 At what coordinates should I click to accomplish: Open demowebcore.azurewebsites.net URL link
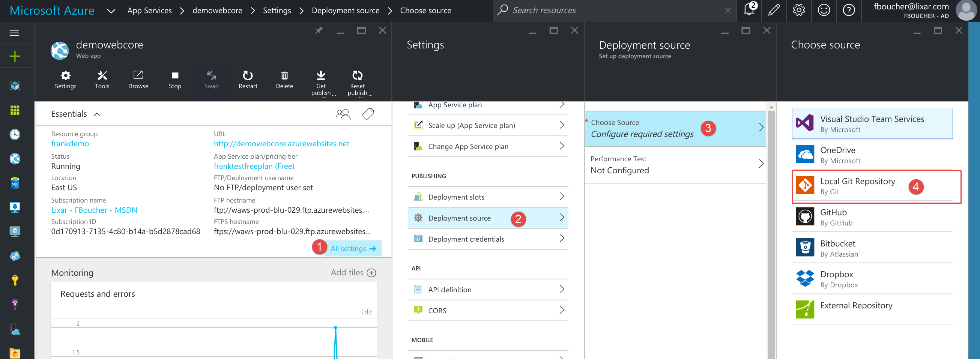(x=281, y=144)
